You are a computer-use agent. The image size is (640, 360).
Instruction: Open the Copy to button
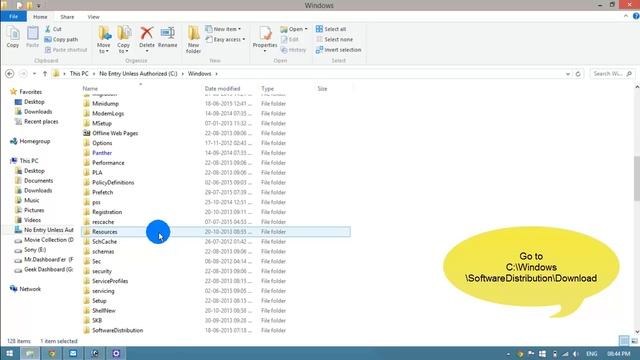(x=124, y=39)
